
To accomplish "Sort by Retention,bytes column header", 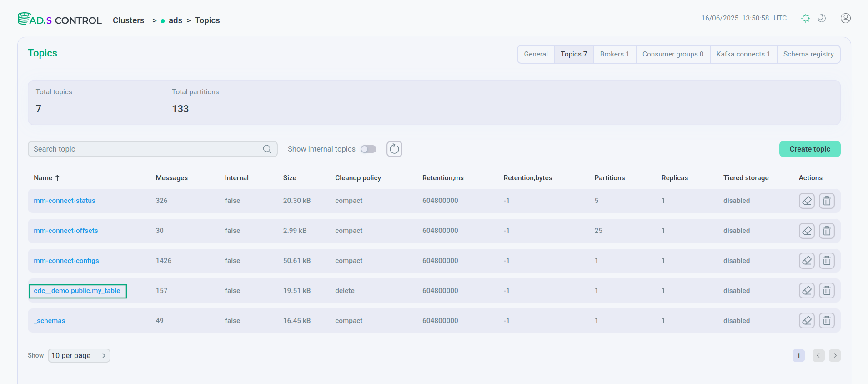I will [x=528, y=178].
